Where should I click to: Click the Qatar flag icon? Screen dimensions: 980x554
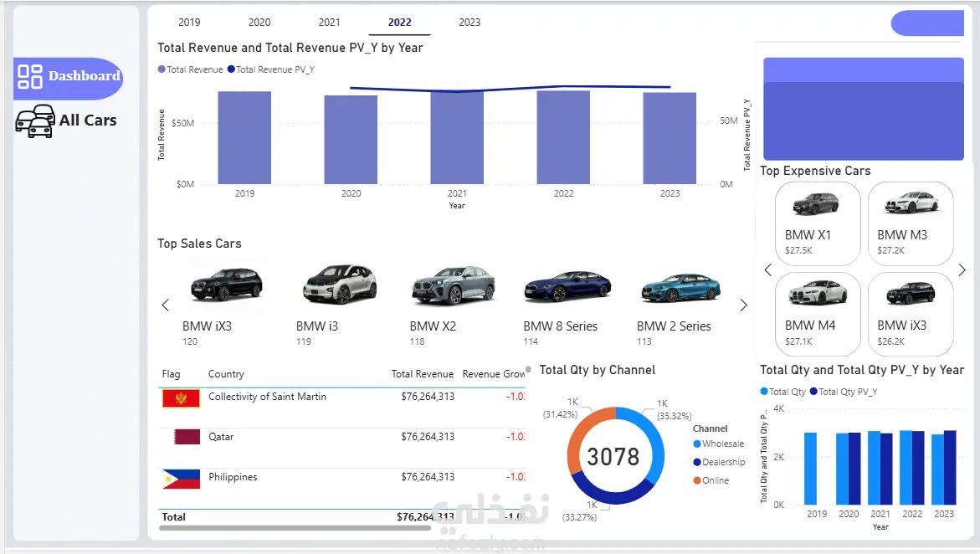point(187,437)
